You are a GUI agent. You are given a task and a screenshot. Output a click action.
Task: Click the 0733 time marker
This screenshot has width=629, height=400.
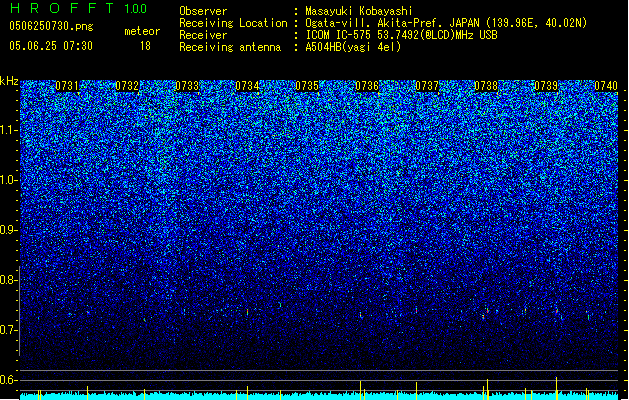pos(187,86)
